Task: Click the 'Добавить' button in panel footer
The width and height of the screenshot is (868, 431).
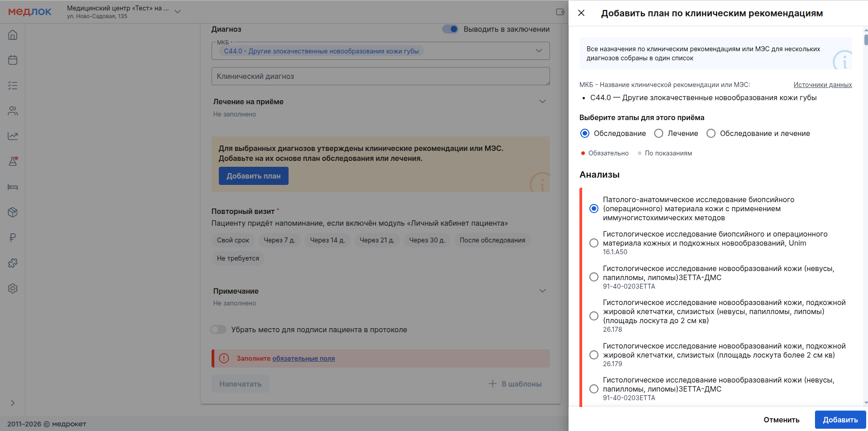Action: [x=840, y=420]
